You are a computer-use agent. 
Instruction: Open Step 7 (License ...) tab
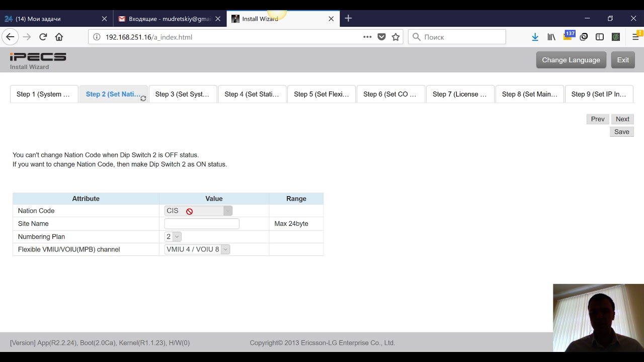pyautogui.click(x=460, y=94)
